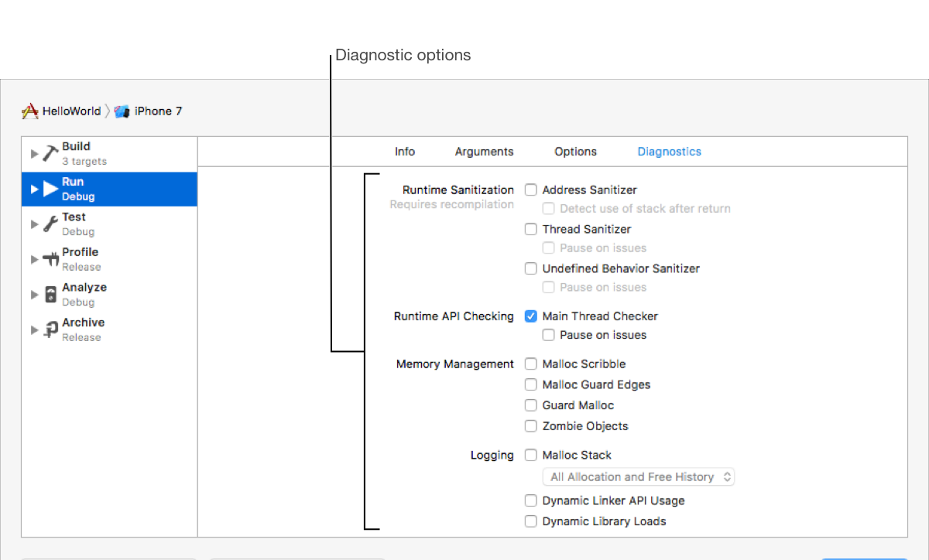Switch to the Arguments tab
This screenshot has height=560, width=929.
pos(484,152)
